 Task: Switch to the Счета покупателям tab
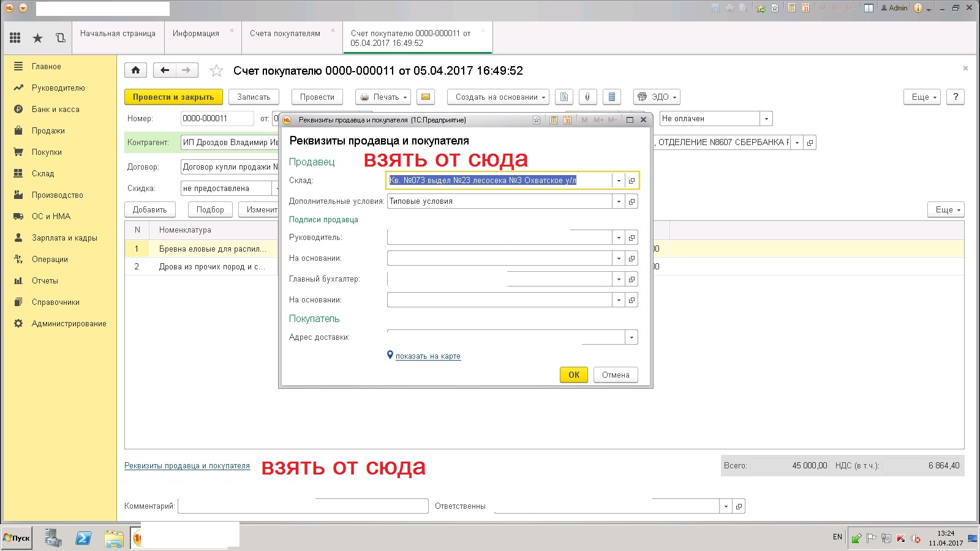285,34
